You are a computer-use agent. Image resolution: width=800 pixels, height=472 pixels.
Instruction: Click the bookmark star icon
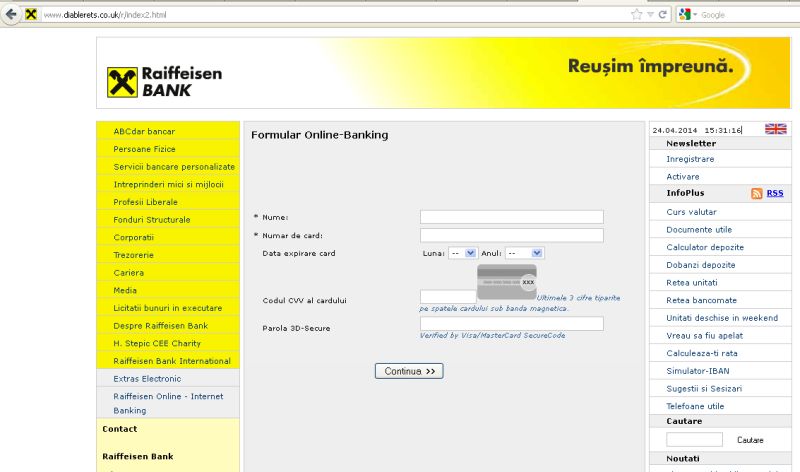pos(636,14)
